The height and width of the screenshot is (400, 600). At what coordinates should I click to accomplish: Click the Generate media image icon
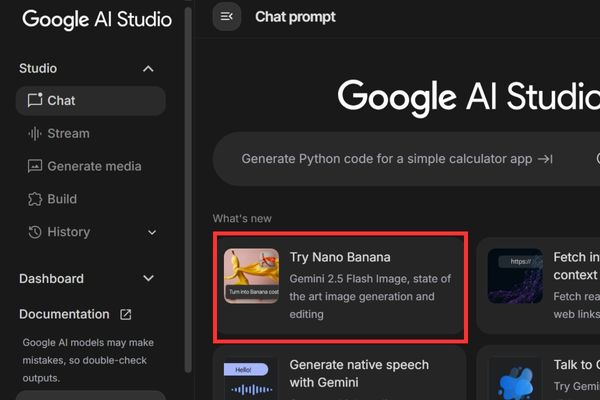[35, 166]
